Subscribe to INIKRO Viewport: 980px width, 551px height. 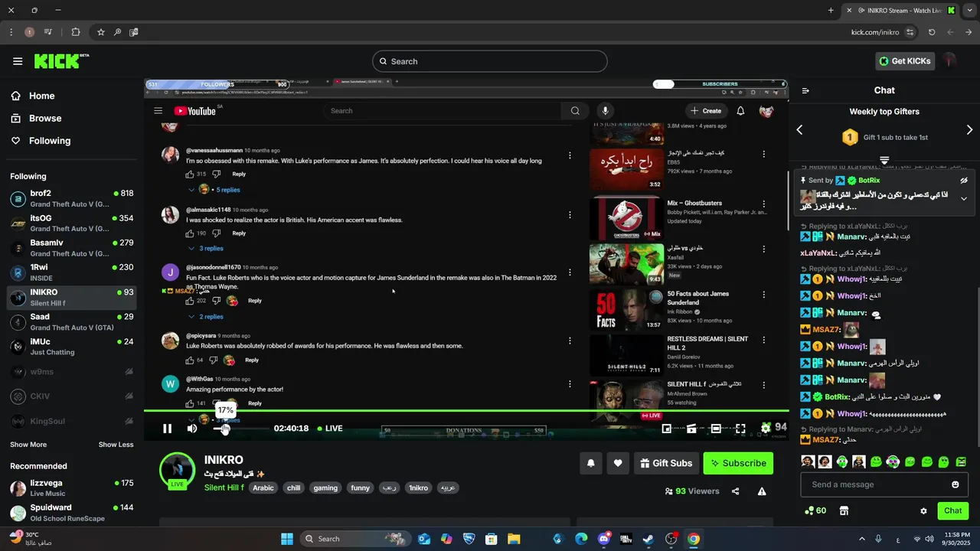click(x=738, y=463)
